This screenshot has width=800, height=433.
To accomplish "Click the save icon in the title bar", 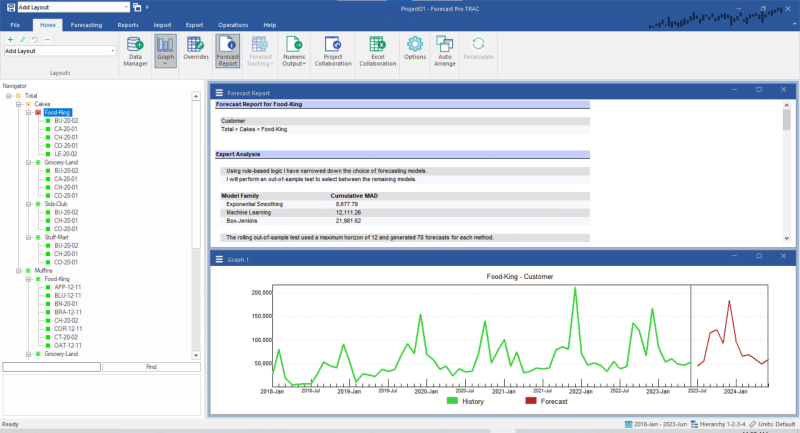I will point(10,7).
